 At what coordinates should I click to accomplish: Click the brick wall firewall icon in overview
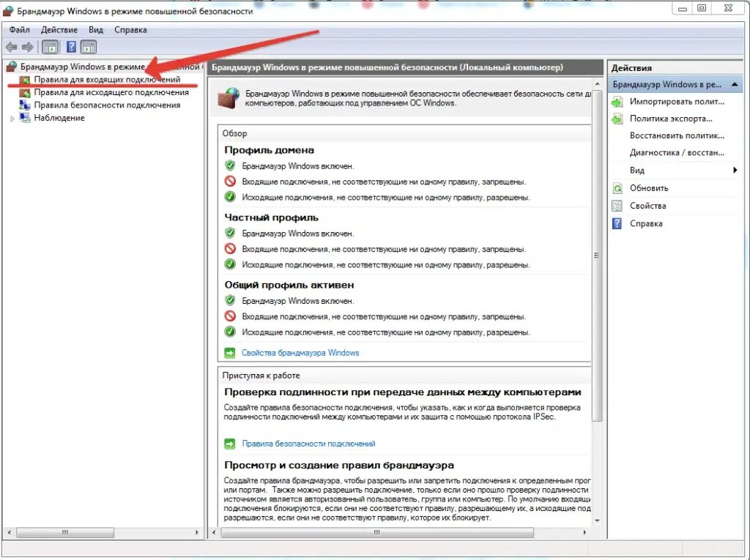click(229, 98)
